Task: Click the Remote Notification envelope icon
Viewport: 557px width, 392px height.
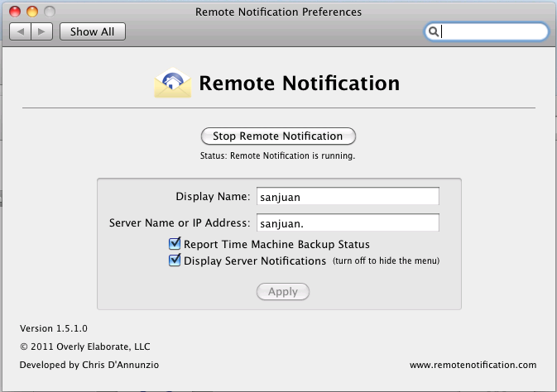Action: (x=173, y=83)
